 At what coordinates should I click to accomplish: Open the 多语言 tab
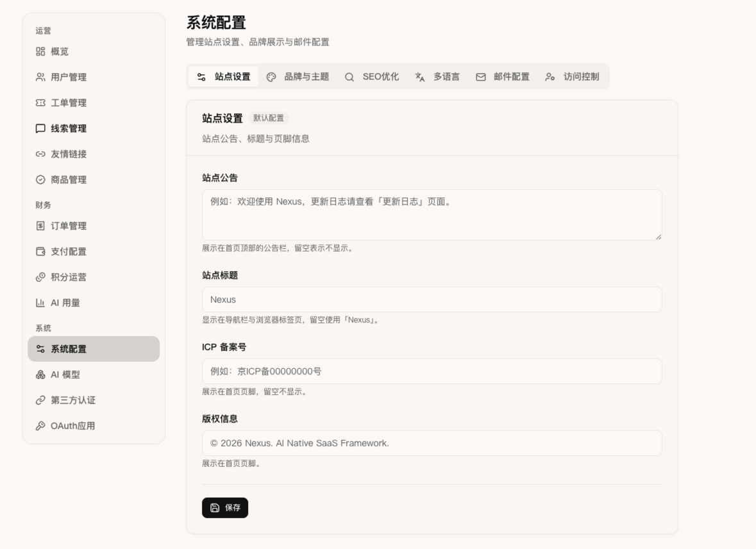click(437, 77)
